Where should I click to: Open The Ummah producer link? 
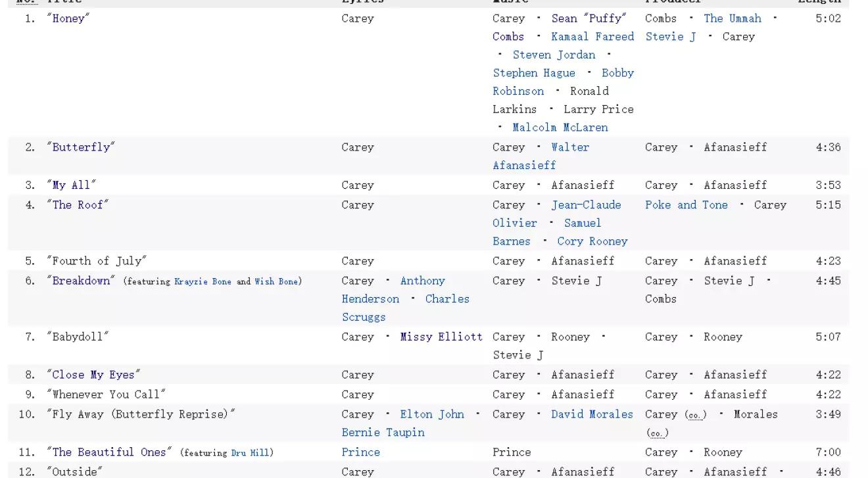(x=733, y=18)
